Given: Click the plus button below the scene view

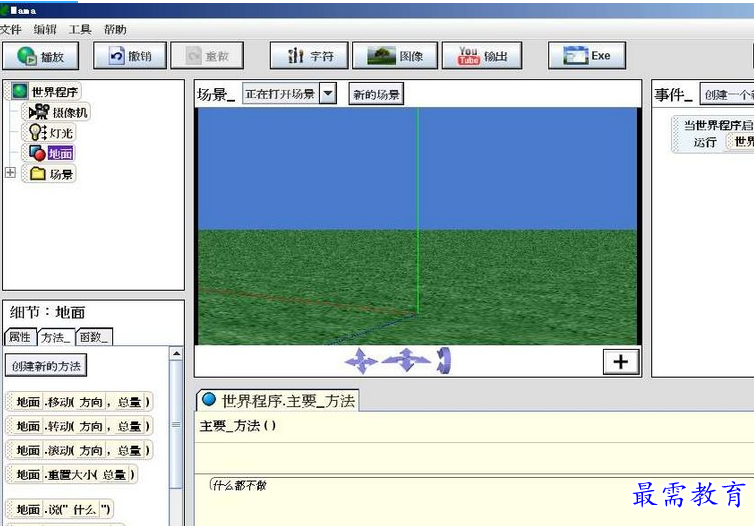Looking at the screenshot, I should pyautogui.click(x=621, y=362).
